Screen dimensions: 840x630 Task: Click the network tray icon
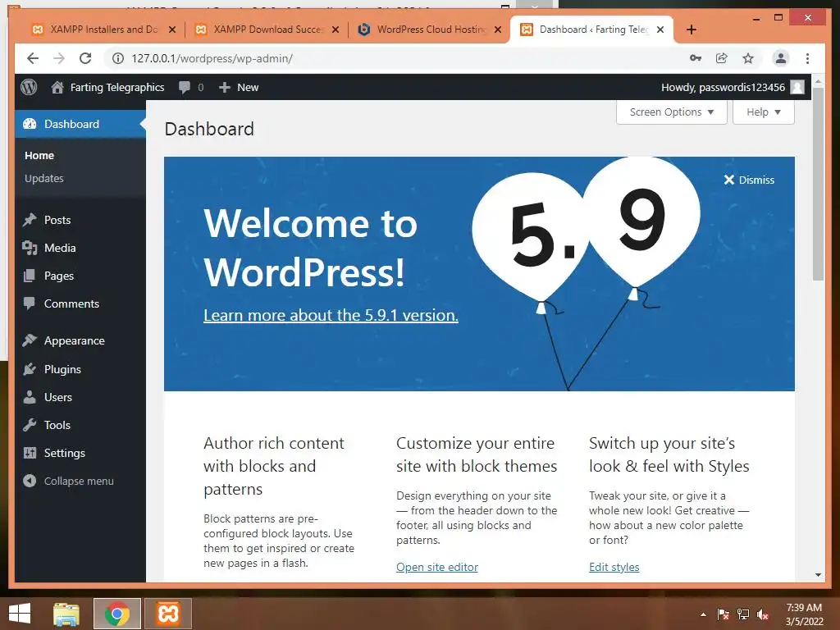(x=743, y=614)
